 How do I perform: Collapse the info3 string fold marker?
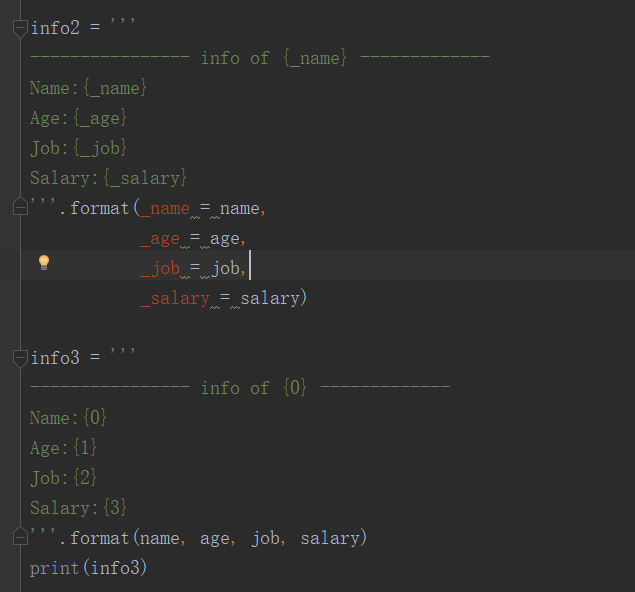(x=20, y=358)
